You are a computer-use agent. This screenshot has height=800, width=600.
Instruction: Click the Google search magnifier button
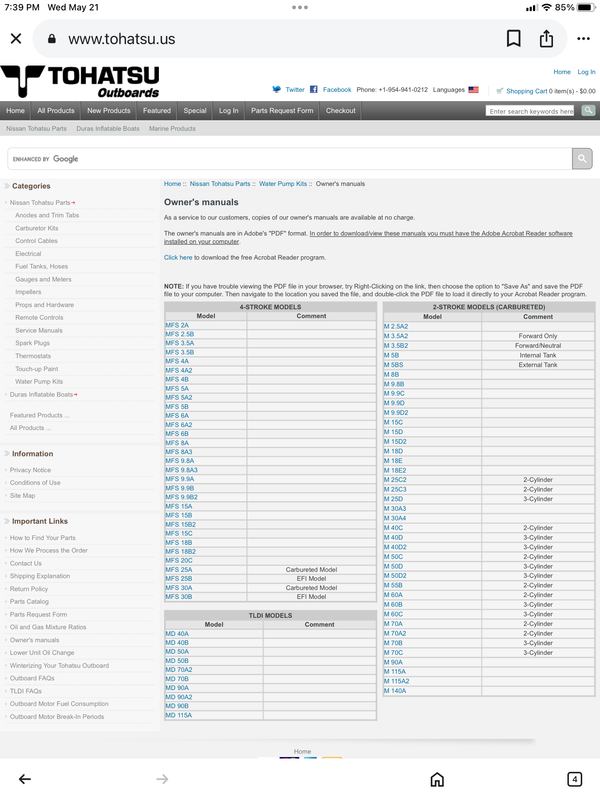pyautogui.click(x=582, y=159)
